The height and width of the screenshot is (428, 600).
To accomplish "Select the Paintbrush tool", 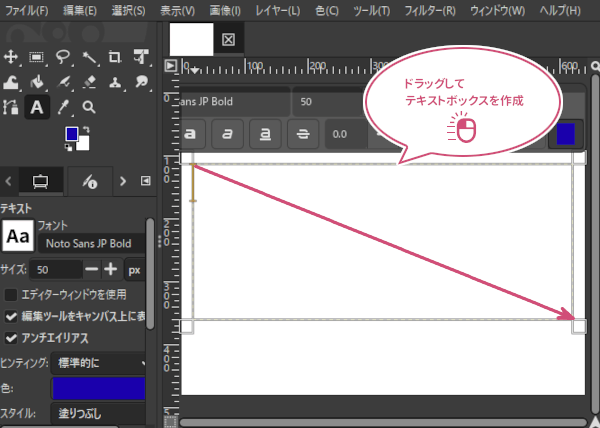I will pos(63,82).
